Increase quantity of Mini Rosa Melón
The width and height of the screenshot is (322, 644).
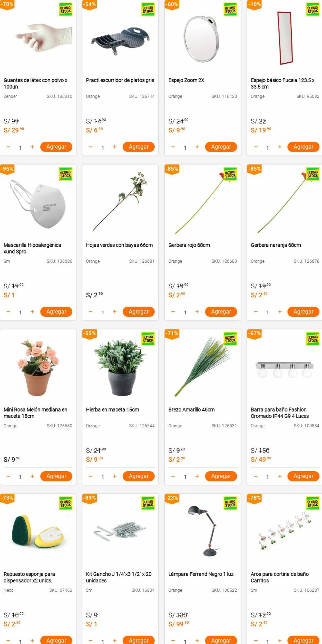point(32,476)
